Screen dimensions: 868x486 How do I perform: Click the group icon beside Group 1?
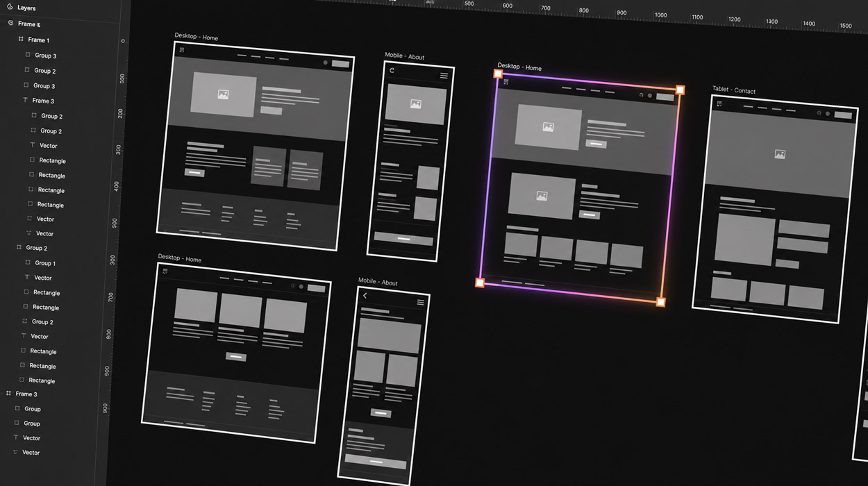(x=27, y=263)
